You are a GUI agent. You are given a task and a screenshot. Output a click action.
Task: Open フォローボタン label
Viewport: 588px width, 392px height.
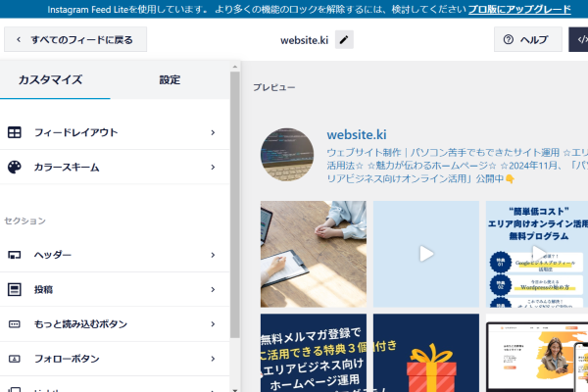[67, 359]
